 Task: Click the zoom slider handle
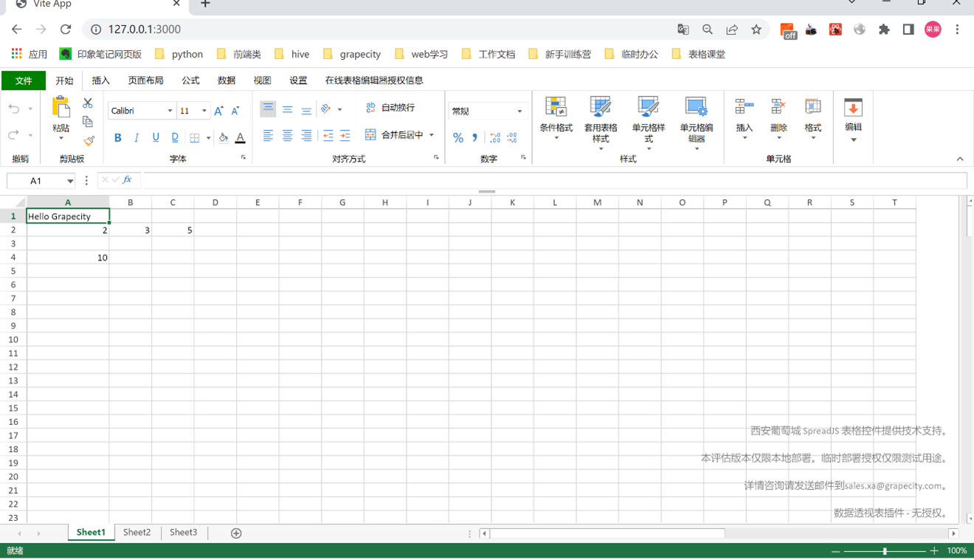click(x=885, y=551)
